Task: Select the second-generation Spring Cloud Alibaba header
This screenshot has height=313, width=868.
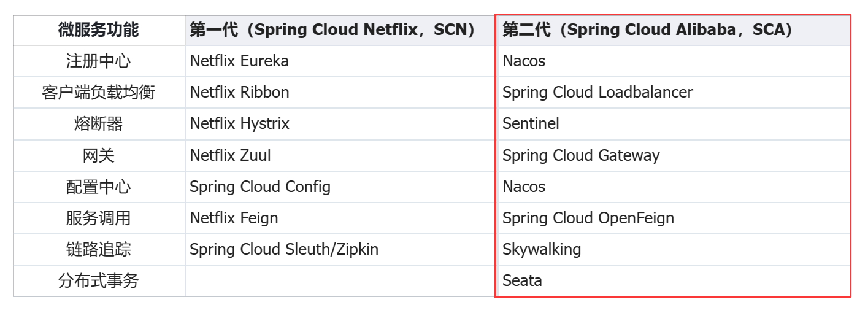Action: tap(674, 29)
